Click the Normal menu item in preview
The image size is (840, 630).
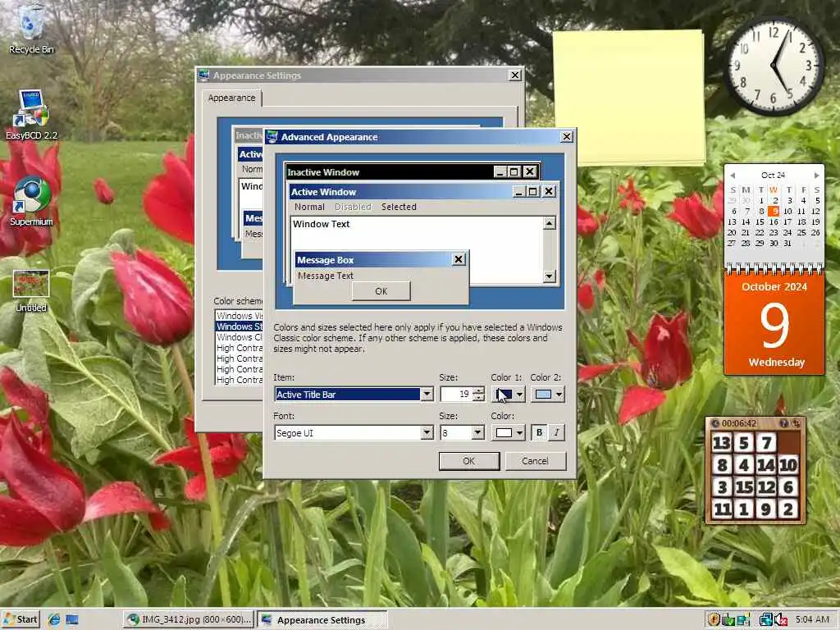(309, 207)
